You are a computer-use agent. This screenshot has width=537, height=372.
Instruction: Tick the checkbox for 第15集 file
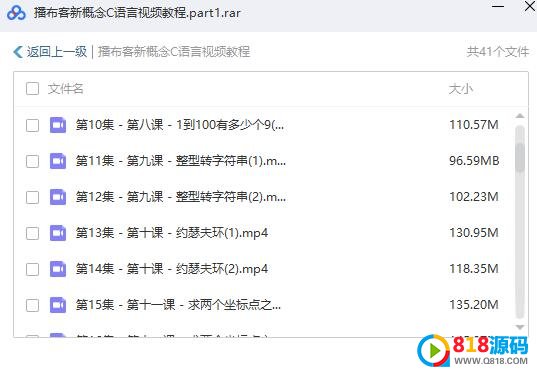click(x=33, y=305)
